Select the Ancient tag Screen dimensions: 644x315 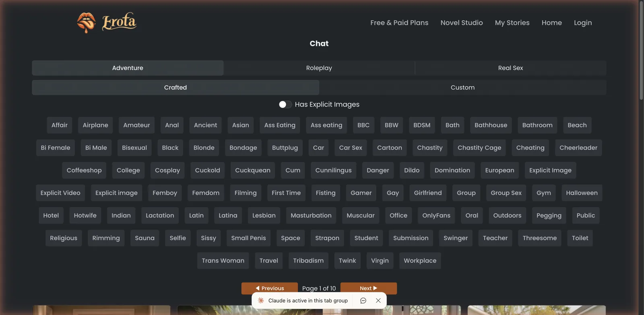pyautogui.click(x=205, y=125)
